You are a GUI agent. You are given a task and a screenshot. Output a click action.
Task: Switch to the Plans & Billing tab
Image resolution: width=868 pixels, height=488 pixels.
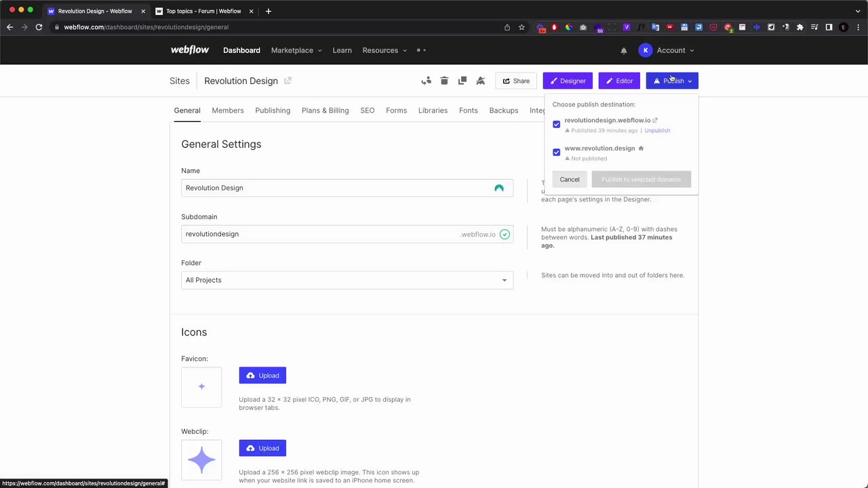point(325,110)
